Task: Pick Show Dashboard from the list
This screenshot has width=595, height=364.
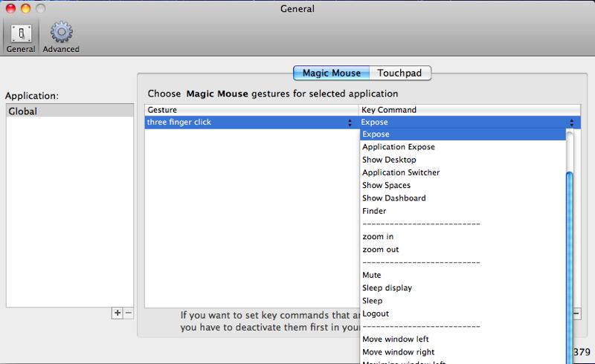Action: pyautogui.click(x=463, y=198)
